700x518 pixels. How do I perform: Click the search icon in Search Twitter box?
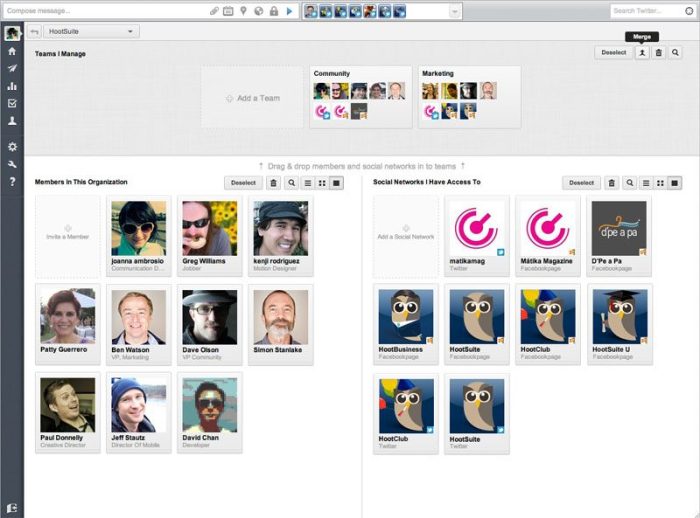coord(689,11)
